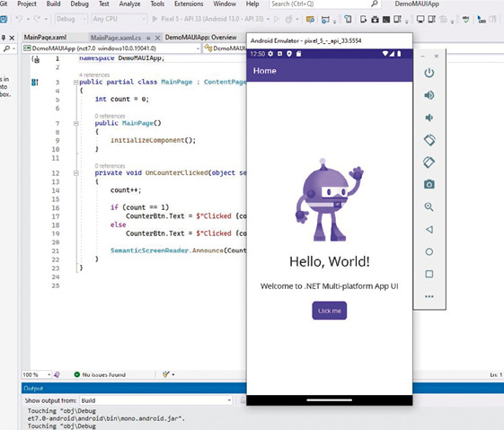Rotate the emulator left
Screen dimensions: 504x430
tap(429, 140)
